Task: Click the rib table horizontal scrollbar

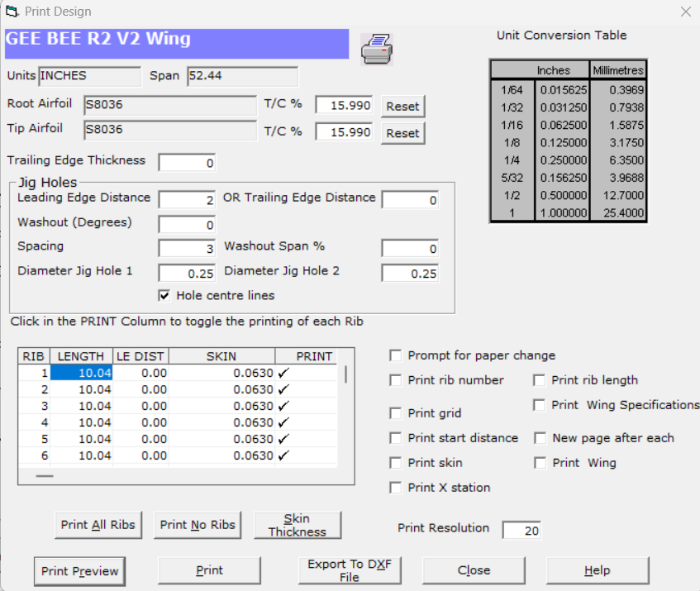Action: (45, 476)
